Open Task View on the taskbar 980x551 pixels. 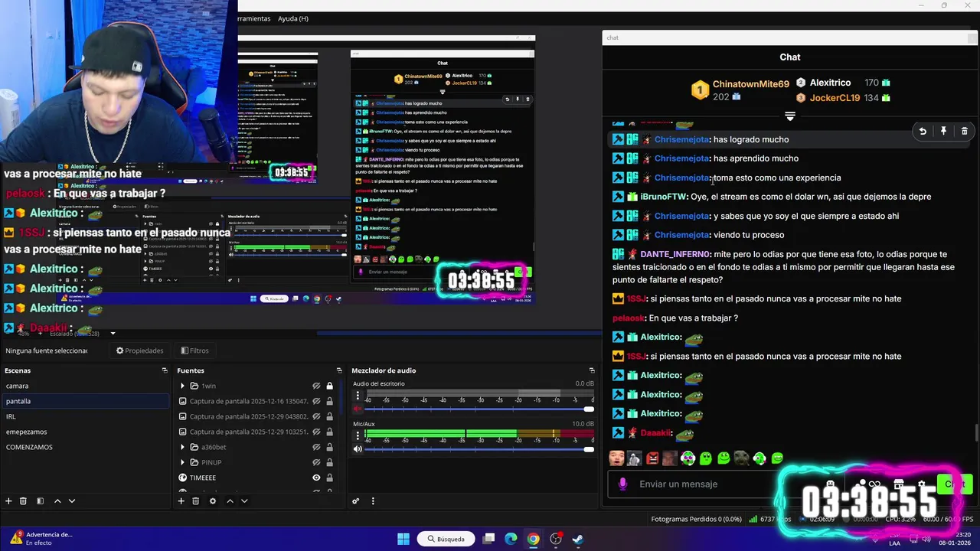tap(488, 539)
